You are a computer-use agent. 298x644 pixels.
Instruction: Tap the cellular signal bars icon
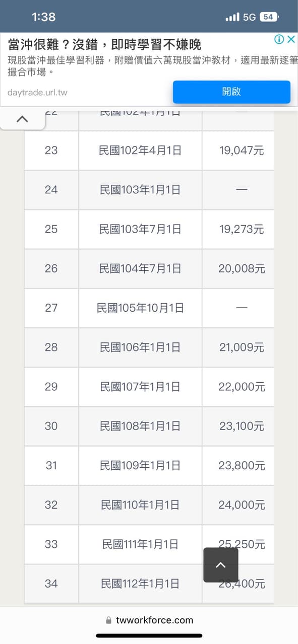pos(232,17)
